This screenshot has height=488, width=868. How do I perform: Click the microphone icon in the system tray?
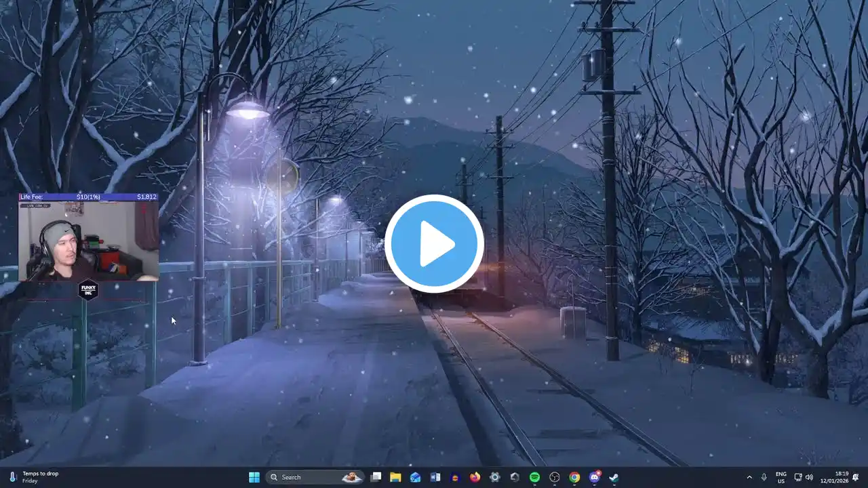tap(764, 477)
